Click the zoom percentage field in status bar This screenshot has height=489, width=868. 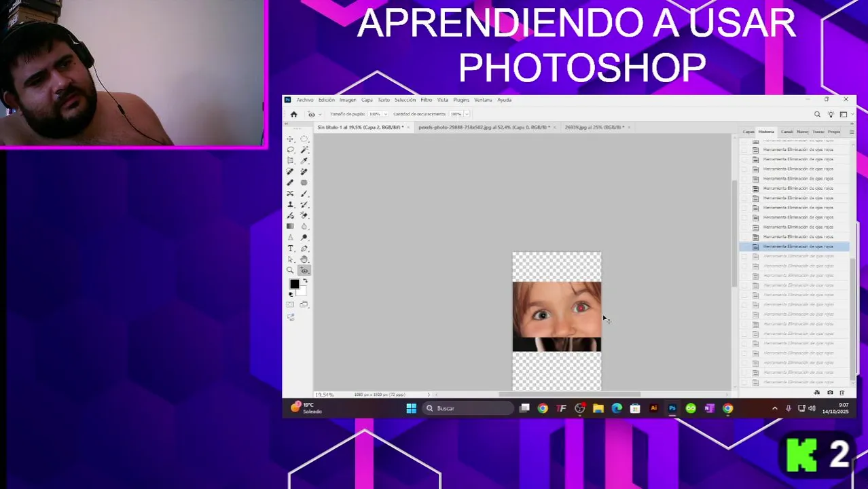(x=325, y=395)
